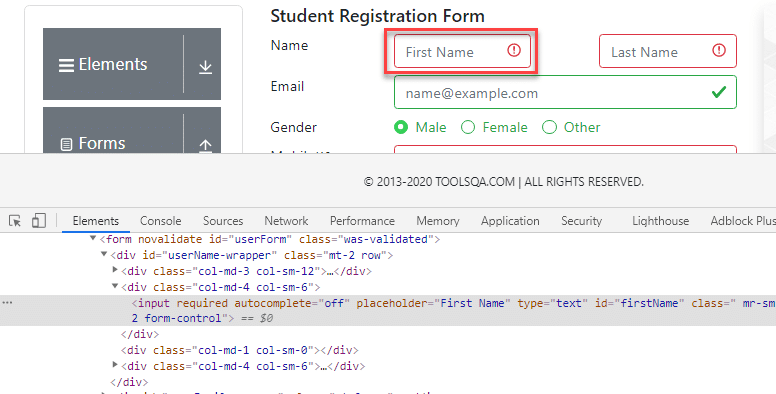Click the Last Name input field
The height and width of the screenshot is (394, 776).
[668, 51]
